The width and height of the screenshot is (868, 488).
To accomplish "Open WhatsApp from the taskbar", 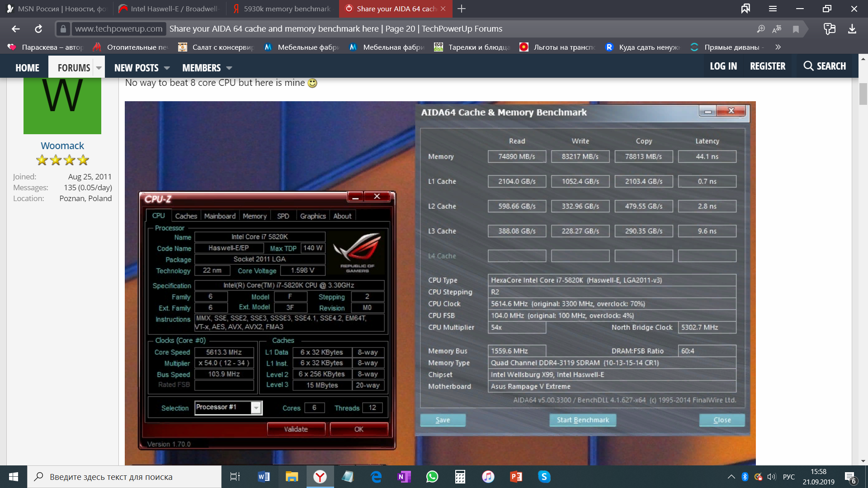I will pos(432,477).
